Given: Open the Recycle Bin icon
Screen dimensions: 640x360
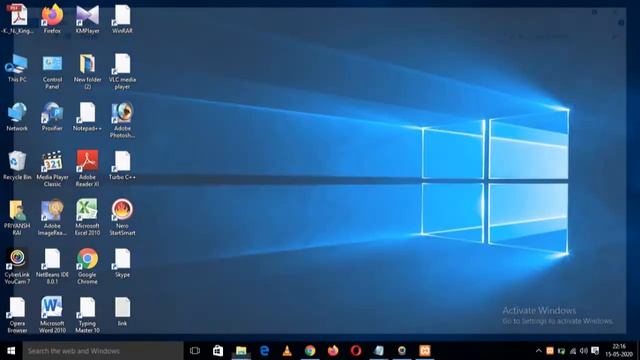Looking at the screenshot, I should pos(17,165).
